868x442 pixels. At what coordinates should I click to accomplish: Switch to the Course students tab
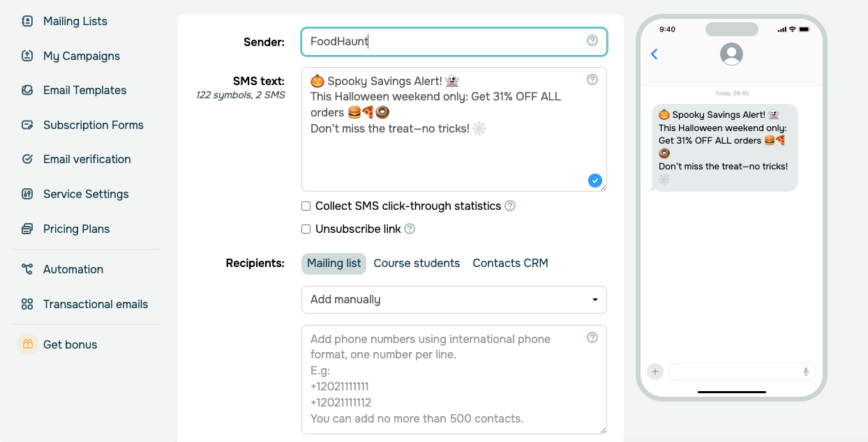point(417,264)
